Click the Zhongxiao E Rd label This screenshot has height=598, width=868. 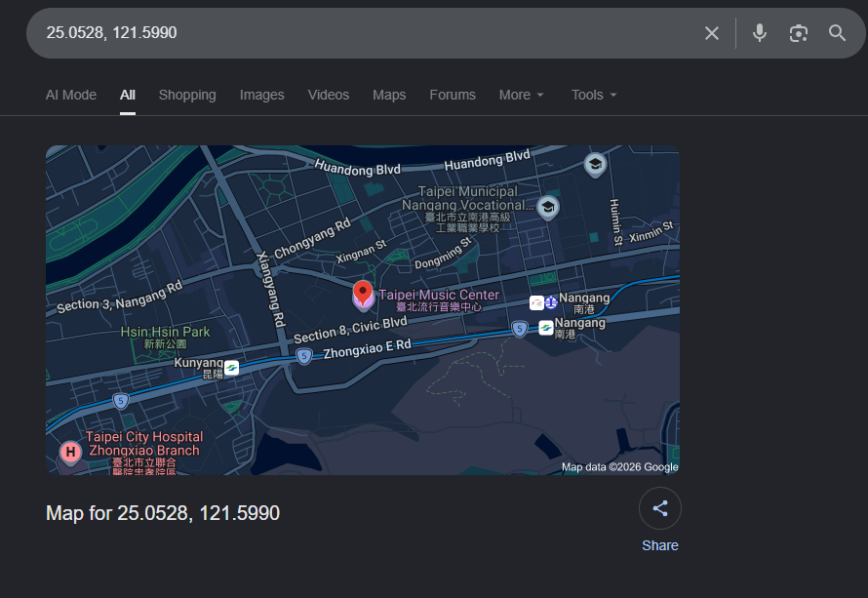[367, 349]
